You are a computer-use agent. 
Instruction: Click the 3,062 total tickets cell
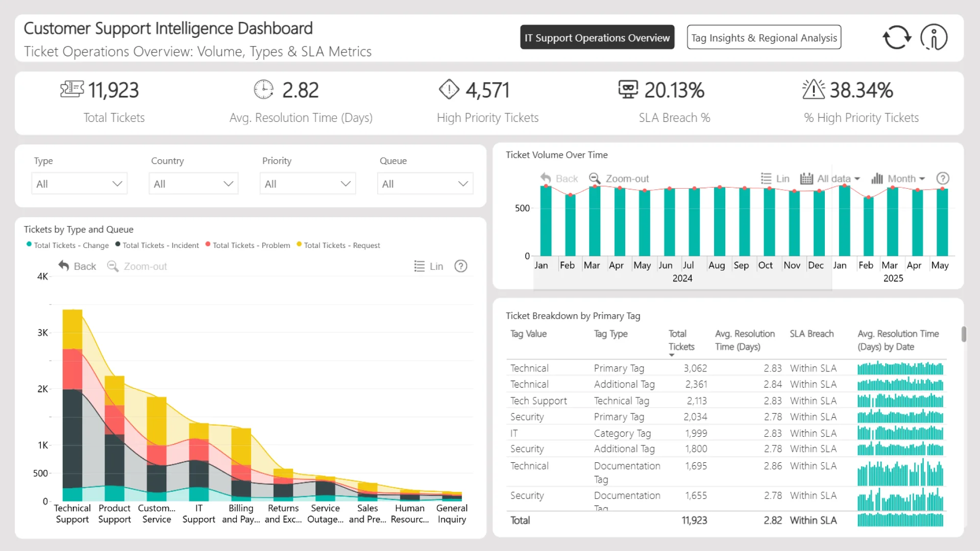coord(695,368)
